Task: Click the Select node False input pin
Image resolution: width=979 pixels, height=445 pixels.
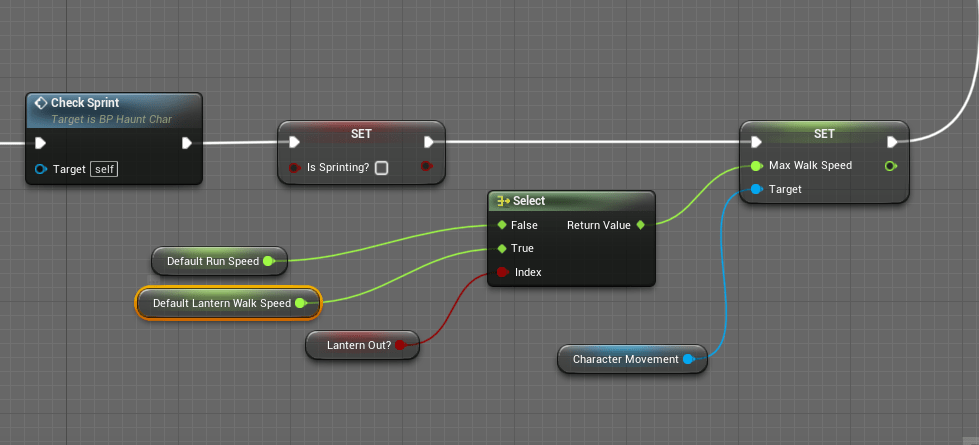Action: [x=503, y=225]
